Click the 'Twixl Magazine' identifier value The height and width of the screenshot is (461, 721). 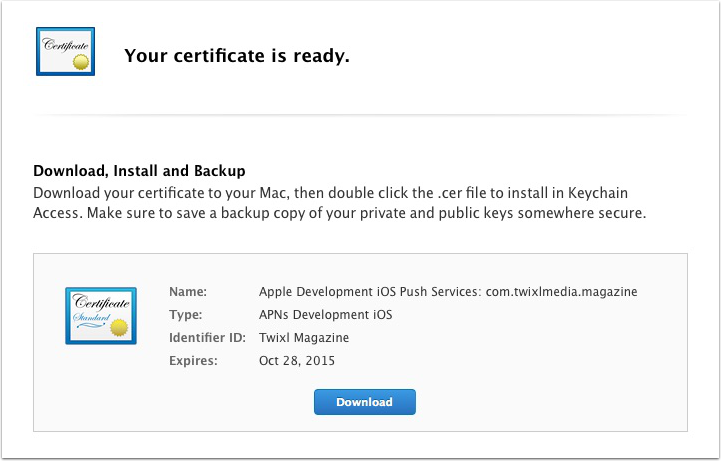tap(304, 338)
